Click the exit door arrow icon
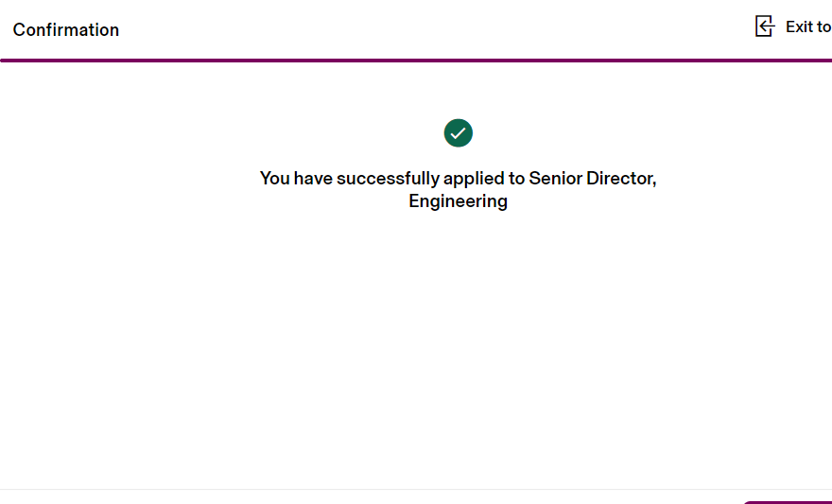832x504 pixels. point(765,26)
